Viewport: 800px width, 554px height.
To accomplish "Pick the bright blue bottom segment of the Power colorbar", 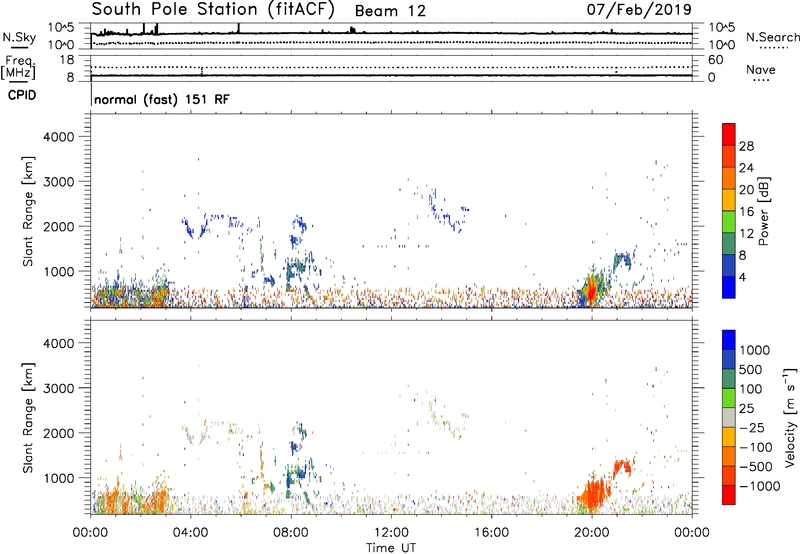I will tap(729, 287).
